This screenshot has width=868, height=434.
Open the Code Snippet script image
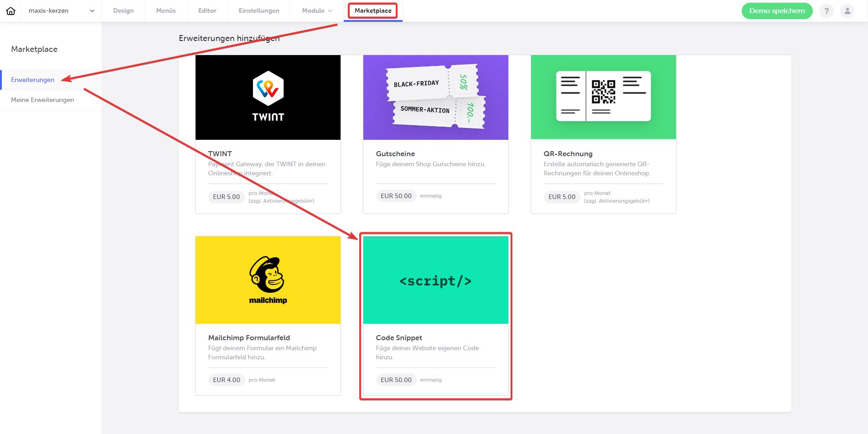(x=435, y=280)
